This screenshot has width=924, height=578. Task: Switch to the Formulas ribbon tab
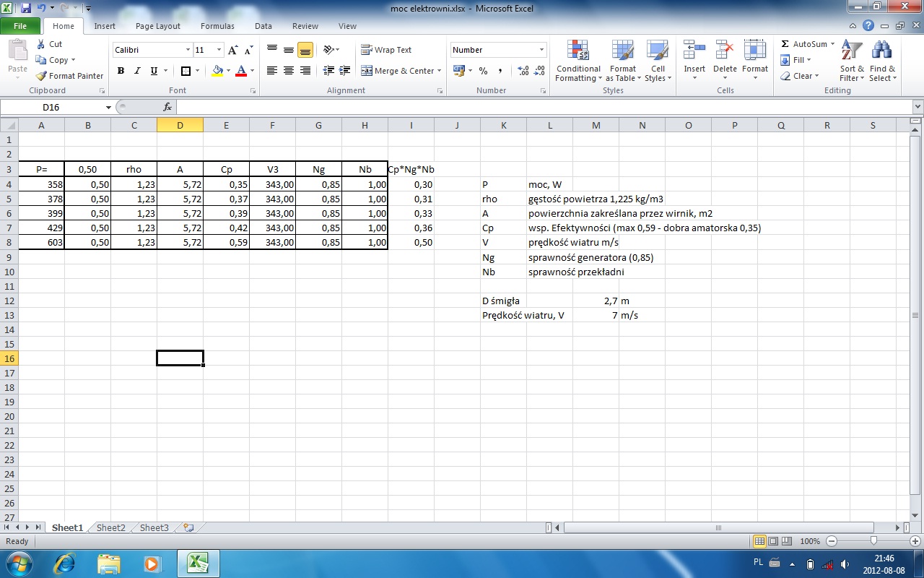point(217,26)
